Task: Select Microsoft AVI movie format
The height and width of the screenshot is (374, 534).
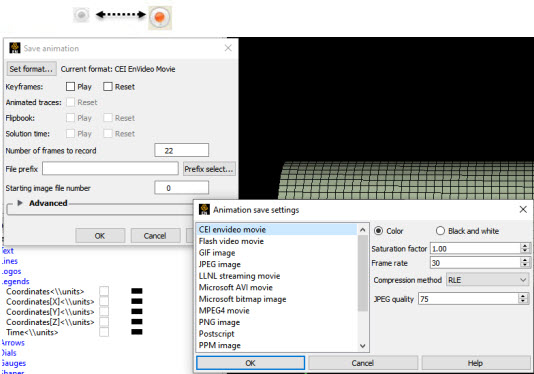Action: [277, 287]
